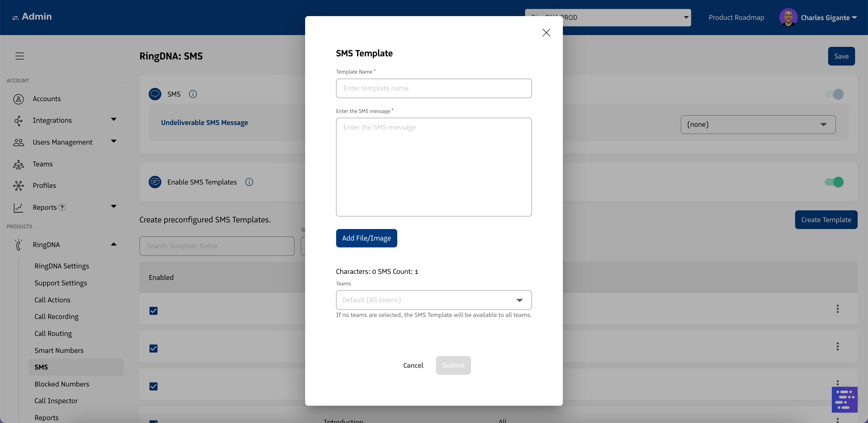
Task: Click Cancel in the SMS Template dialog
Action: [413, 365]
